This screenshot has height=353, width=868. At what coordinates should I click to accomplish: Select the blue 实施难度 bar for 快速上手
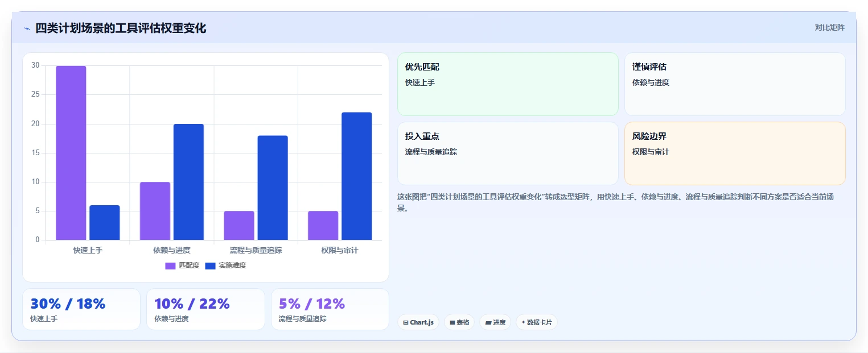click(x=105, y=222)
